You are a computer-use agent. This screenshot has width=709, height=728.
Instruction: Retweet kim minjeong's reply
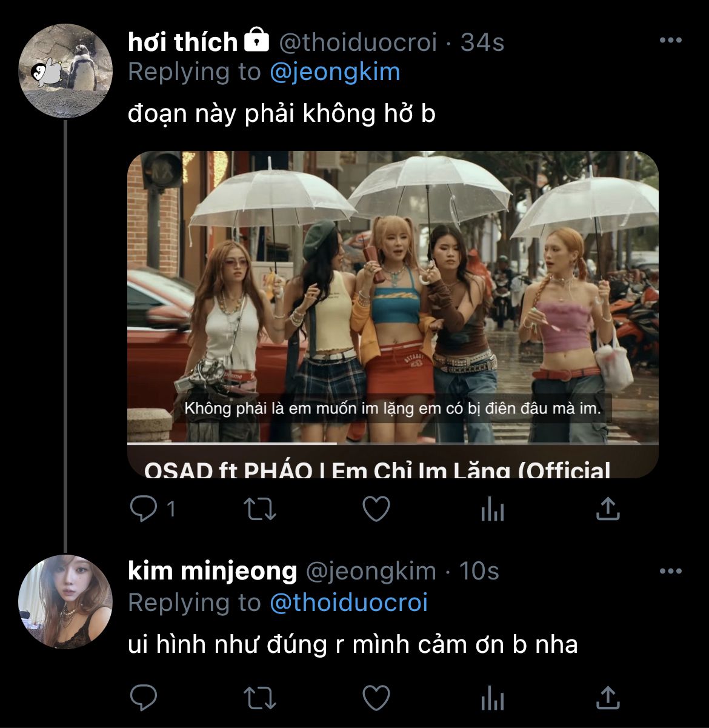(x=259, y=697)
